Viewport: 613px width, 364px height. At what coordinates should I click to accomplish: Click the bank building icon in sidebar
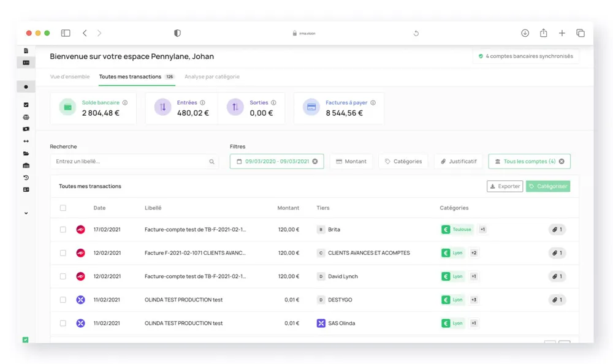[26, 165]
